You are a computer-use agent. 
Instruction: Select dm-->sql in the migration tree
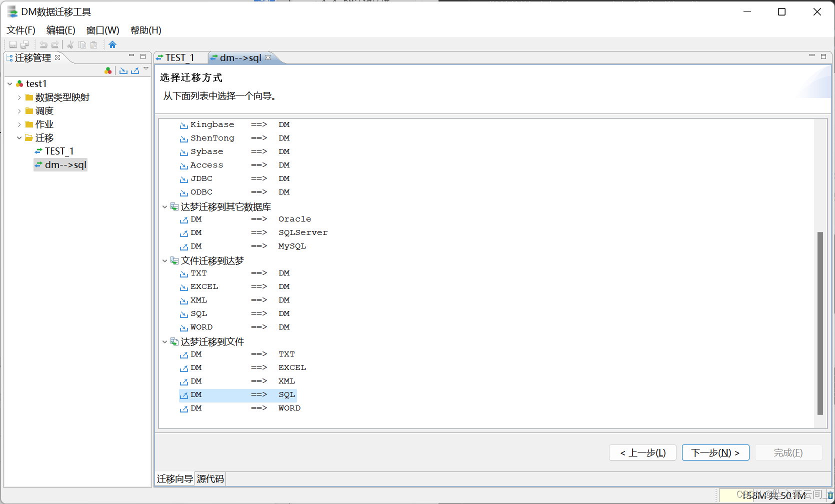pos(60,164)
